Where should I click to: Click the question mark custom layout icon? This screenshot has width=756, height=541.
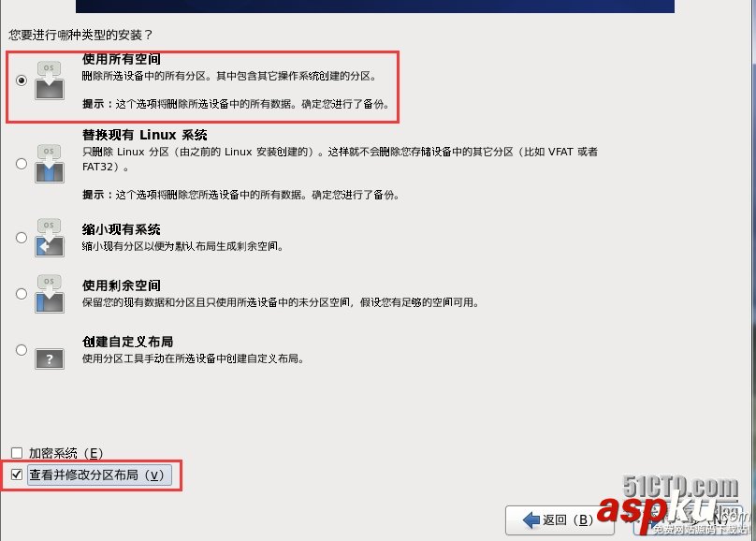(50, 358)
